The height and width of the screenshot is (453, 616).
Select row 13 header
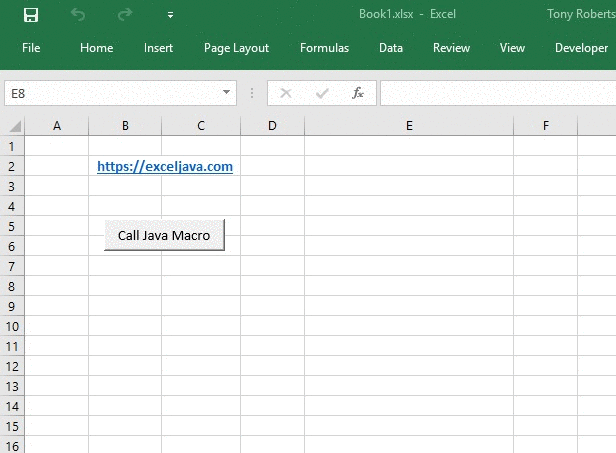(x=12, y=387)
